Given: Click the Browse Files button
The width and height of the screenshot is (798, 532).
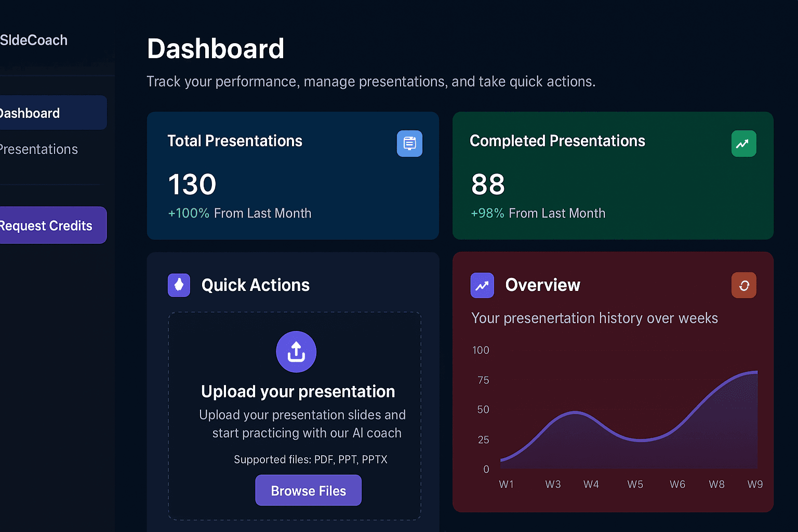Looking at the screenshot, I should click(308, 490).
